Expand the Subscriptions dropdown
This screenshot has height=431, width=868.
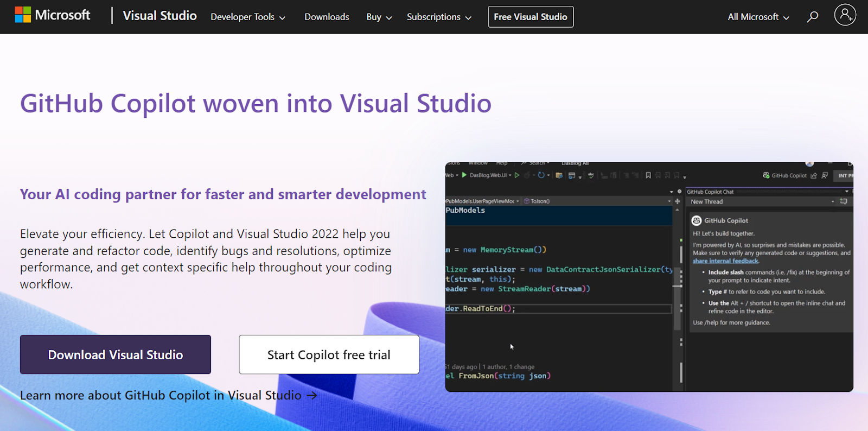pos(439,17)
